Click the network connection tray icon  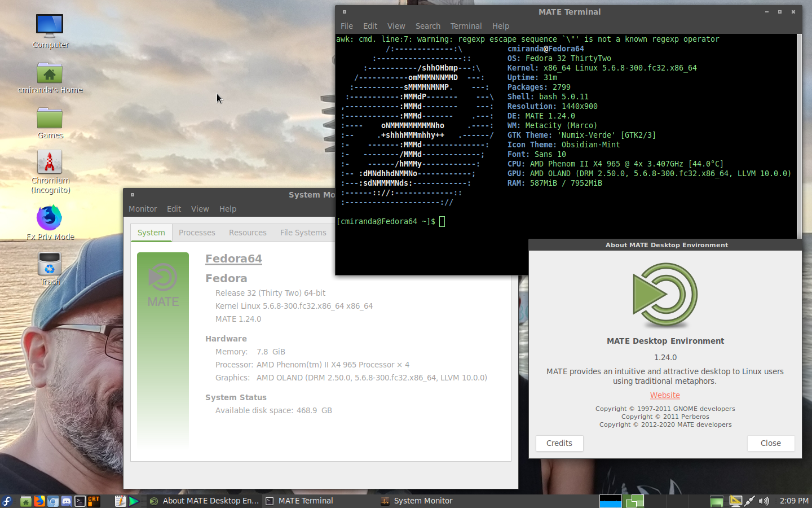click(749, 501)
